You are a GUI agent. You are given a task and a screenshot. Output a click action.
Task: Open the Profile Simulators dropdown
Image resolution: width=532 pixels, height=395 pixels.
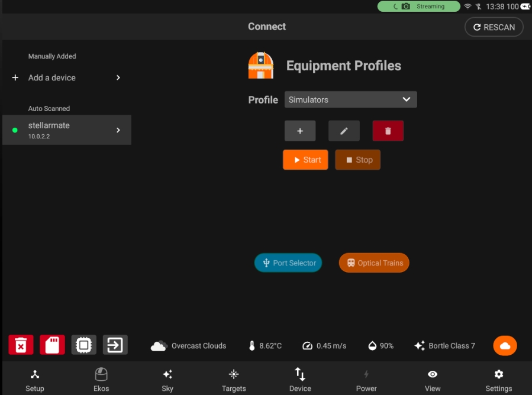[350, 100]
